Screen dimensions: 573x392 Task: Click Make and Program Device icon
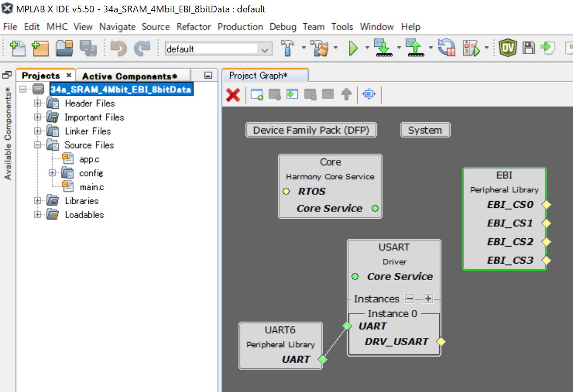click(384, 48)
